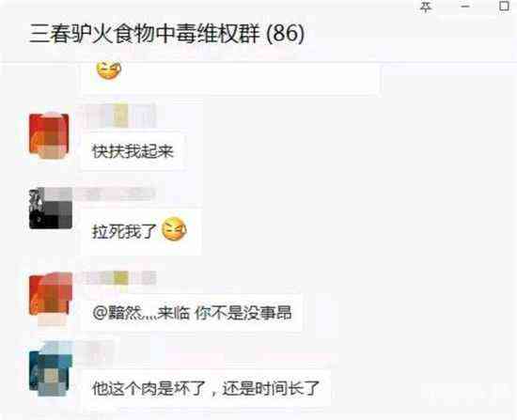Open the dark avatar beside 拉死我了
Screen dimensions: 517x420
pos(51,209)
